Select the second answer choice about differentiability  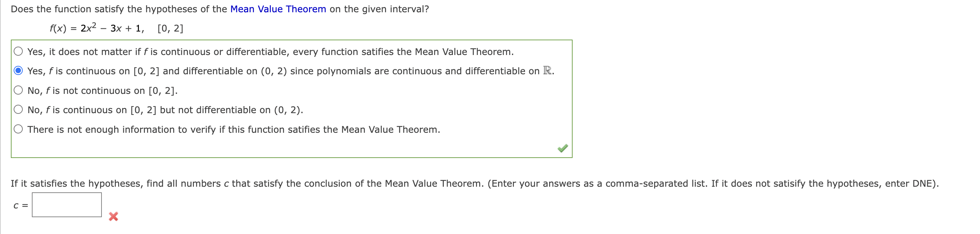point(17,70)
